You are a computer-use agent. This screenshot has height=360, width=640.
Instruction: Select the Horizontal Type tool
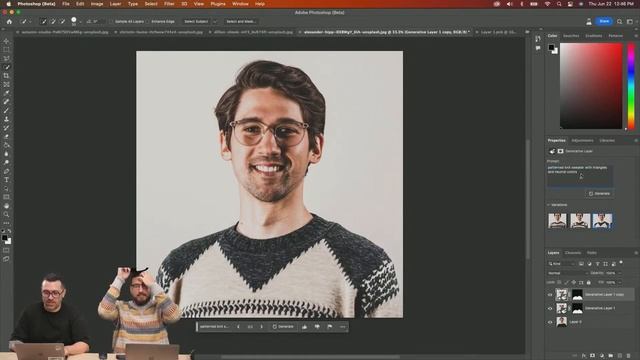click(6, 180)
